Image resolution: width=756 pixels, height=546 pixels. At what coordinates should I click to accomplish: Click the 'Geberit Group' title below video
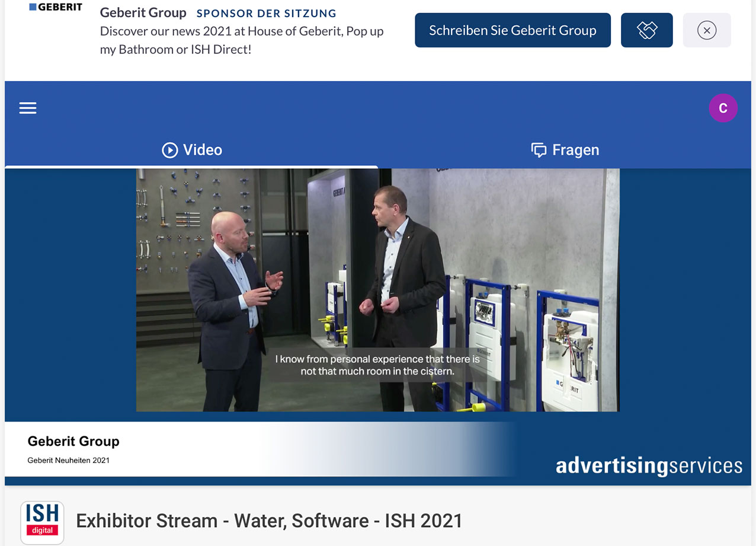click(73, 441)
